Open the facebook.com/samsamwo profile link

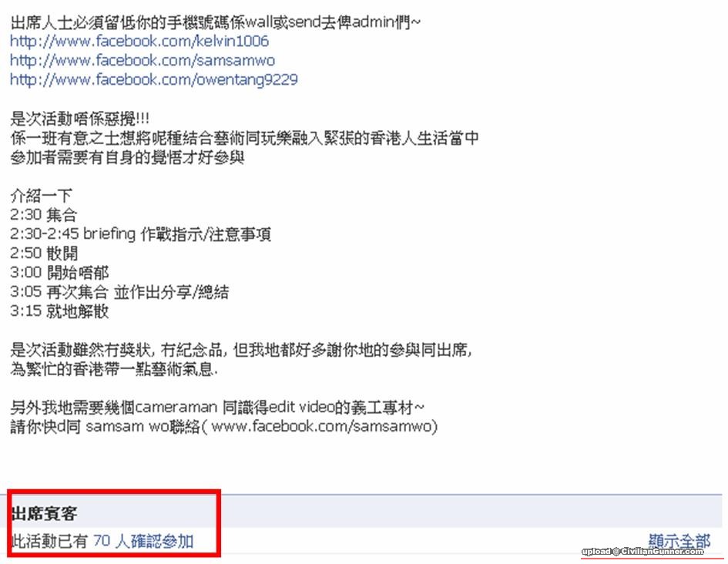(x=143, y=61)
